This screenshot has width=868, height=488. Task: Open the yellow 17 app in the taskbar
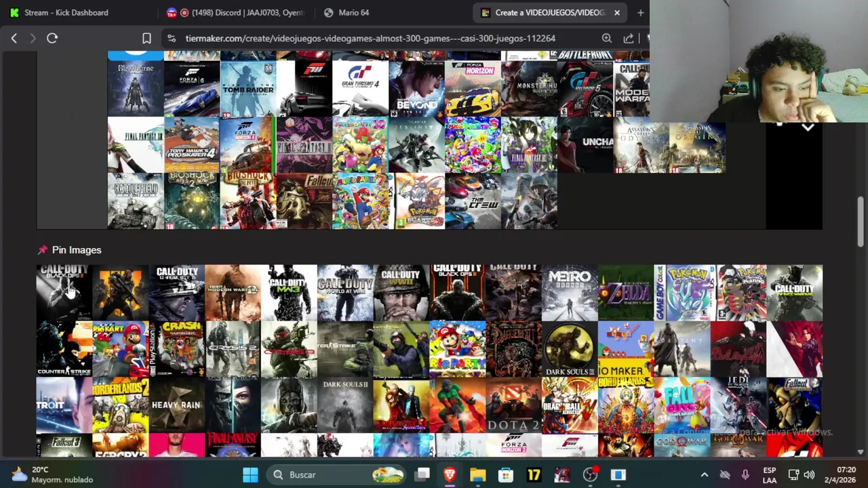point(534,475)
